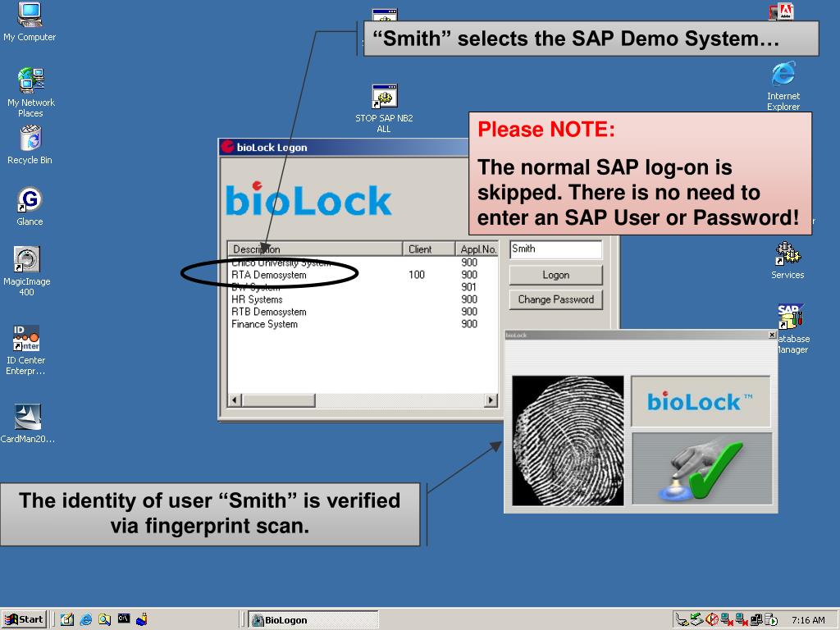Click the Appl.No. value 901
This screenshot has width=840, height=630.
(x=468, y=287)
